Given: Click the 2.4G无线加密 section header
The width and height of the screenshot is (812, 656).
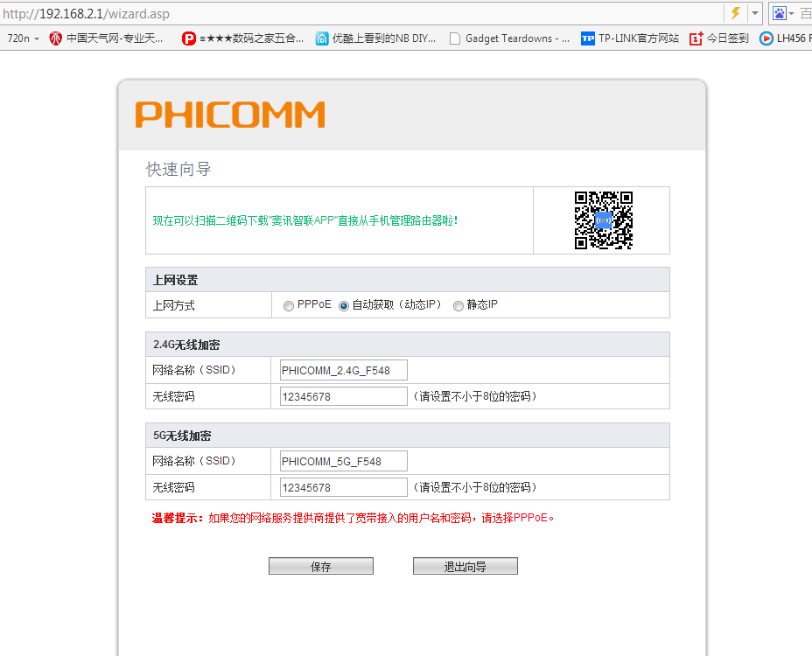Looking at the screenshot, I should 408,345.
